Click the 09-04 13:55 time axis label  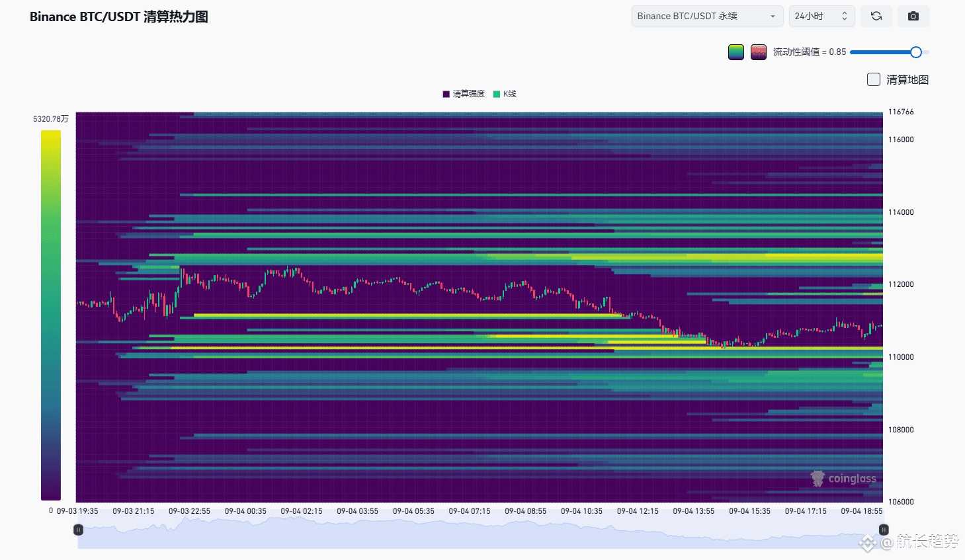694,511
